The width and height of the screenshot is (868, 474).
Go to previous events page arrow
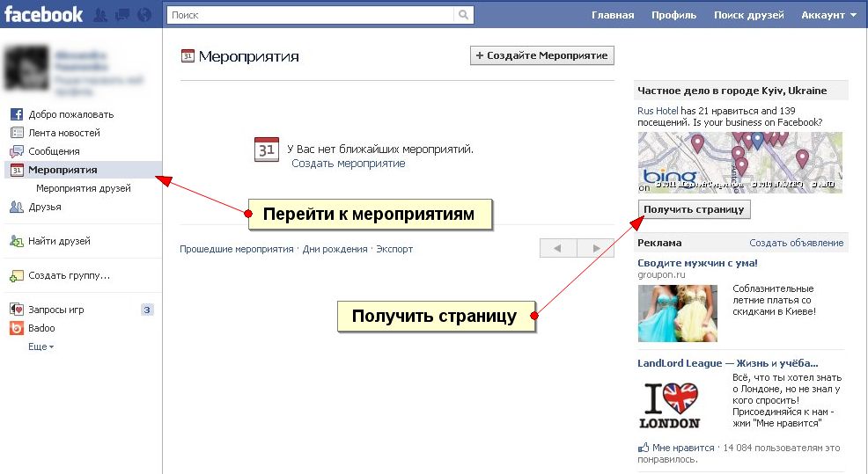point(558,248)
